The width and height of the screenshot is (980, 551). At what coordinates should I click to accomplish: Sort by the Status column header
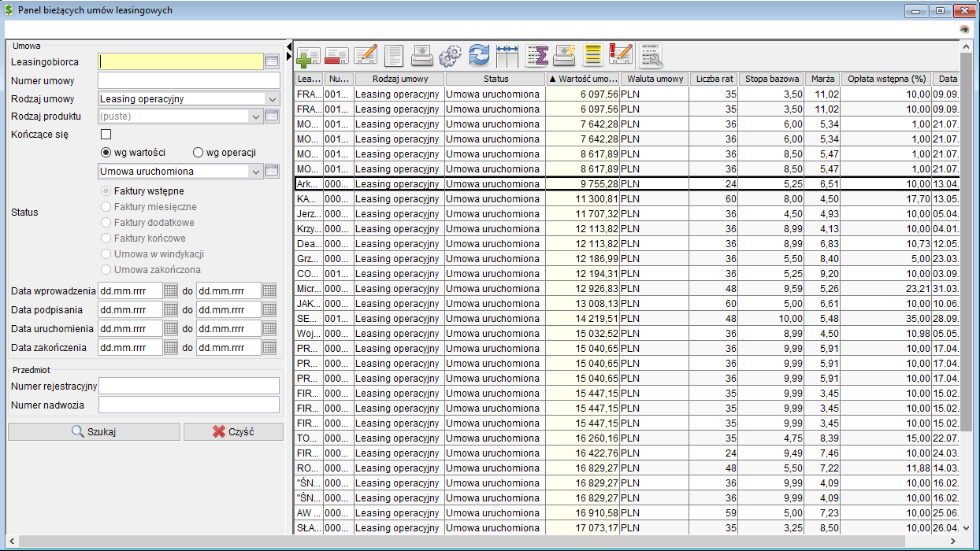pos(496,79)
